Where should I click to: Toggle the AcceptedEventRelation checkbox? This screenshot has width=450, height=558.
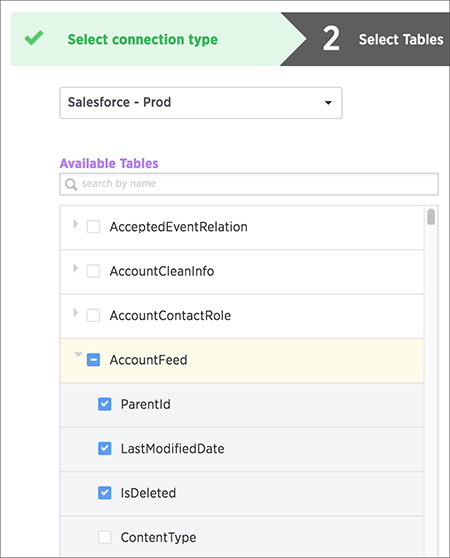click(x=93, y=227)
